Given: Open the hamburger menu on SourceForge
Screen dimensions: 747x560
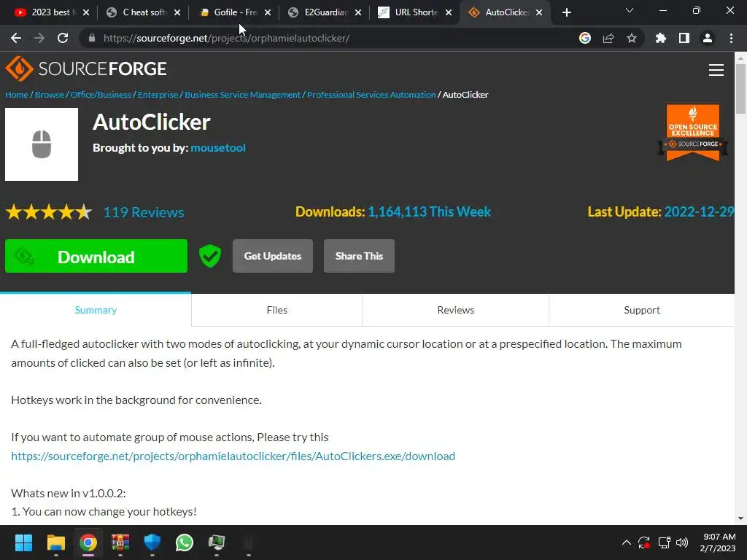Looking at the screenshot, I should 716,70.
